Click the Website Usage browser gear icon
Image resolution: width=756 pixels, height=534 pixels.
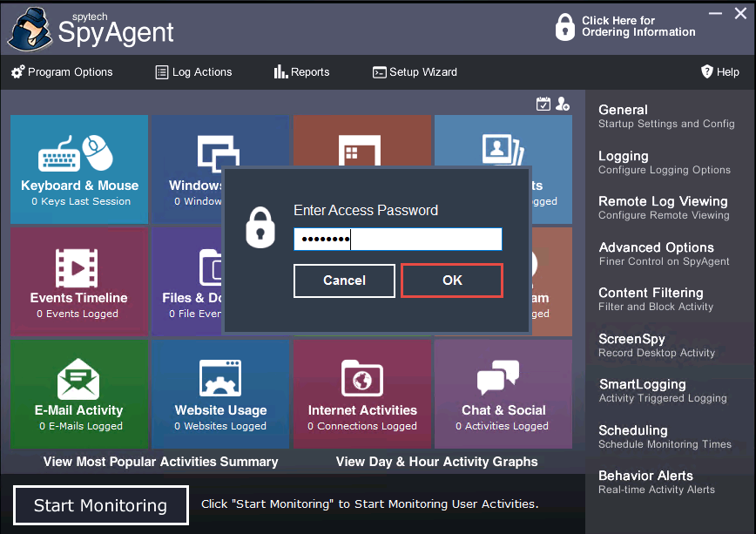click(220, 378)
